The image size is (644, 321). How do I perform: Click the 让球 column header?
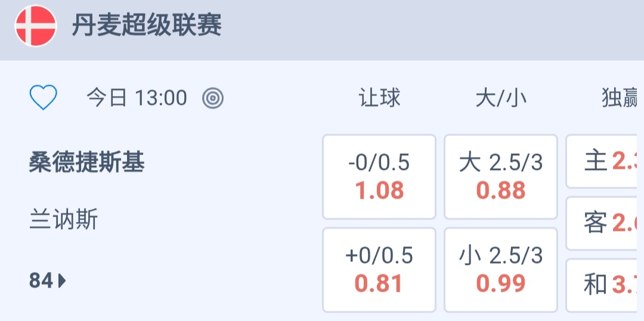379,98
